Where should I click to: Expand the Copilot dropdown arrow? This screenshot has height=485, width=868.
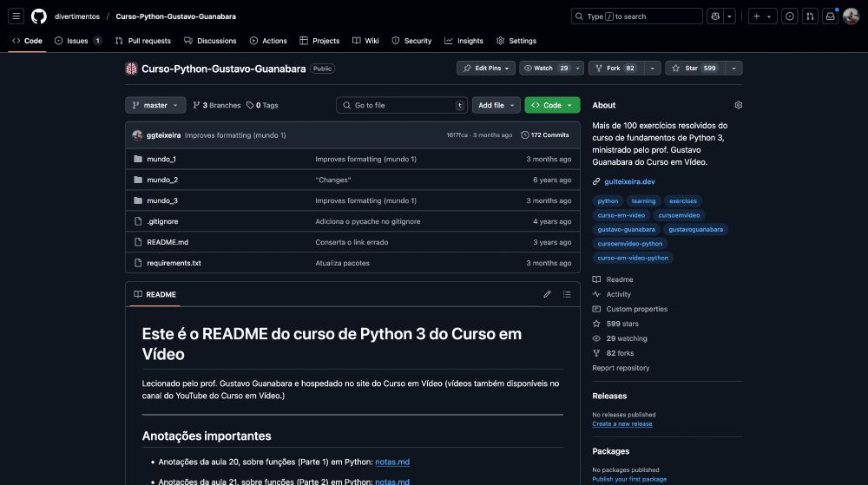point(729,16)
